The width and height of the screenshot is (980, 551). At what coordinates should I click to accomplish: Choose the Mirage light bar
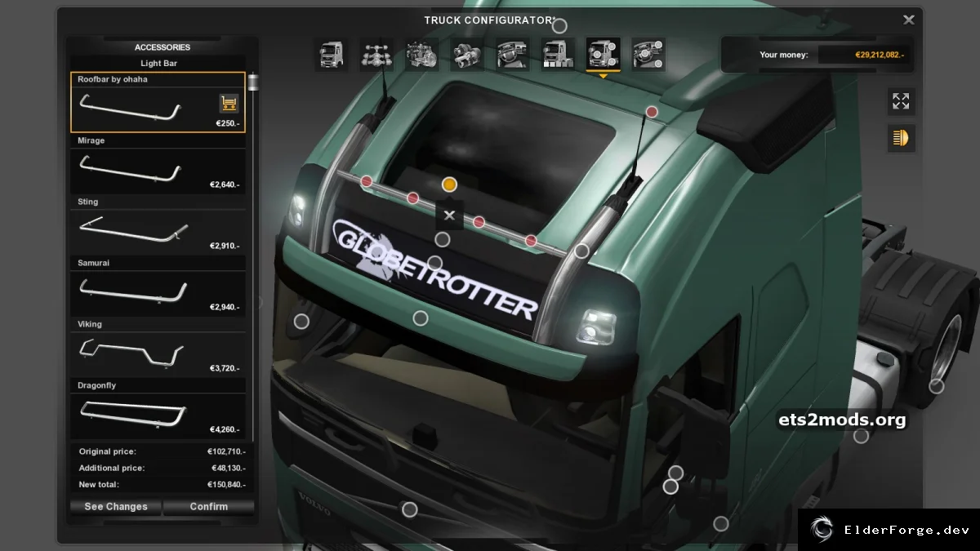pos(158,164)
